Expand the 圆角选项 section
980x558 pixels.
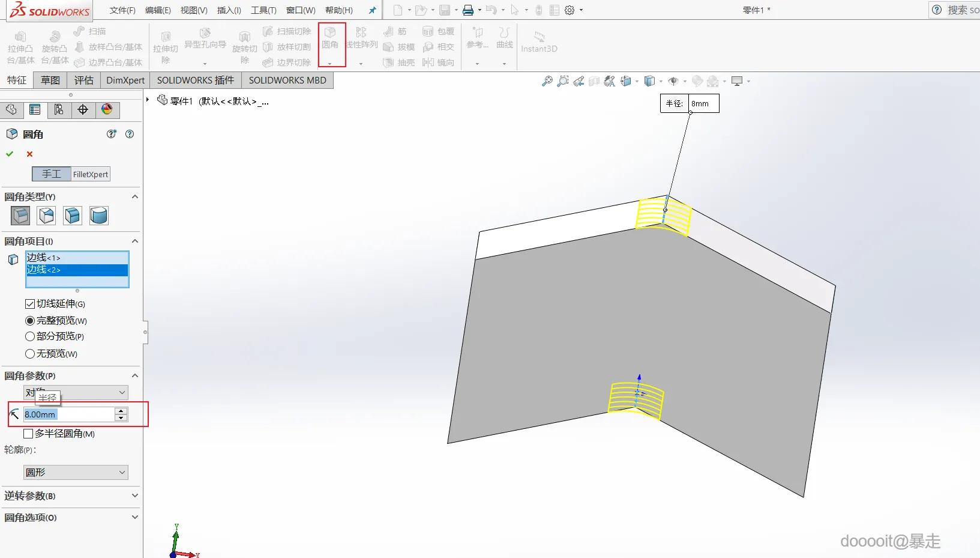(135, 517)
